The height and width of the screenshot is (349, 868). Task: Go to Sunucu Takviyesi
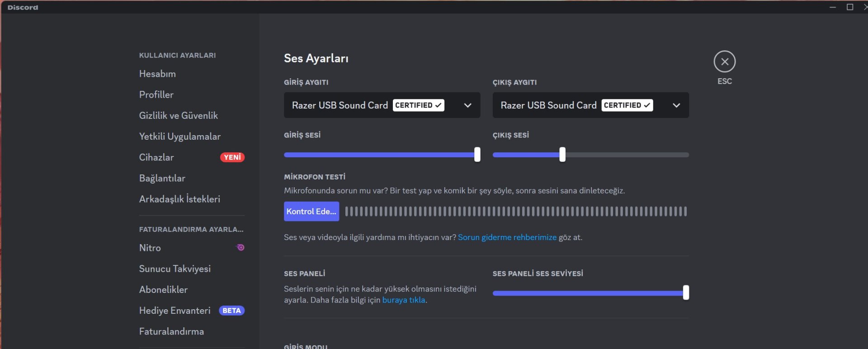click(x=175, y=269)
